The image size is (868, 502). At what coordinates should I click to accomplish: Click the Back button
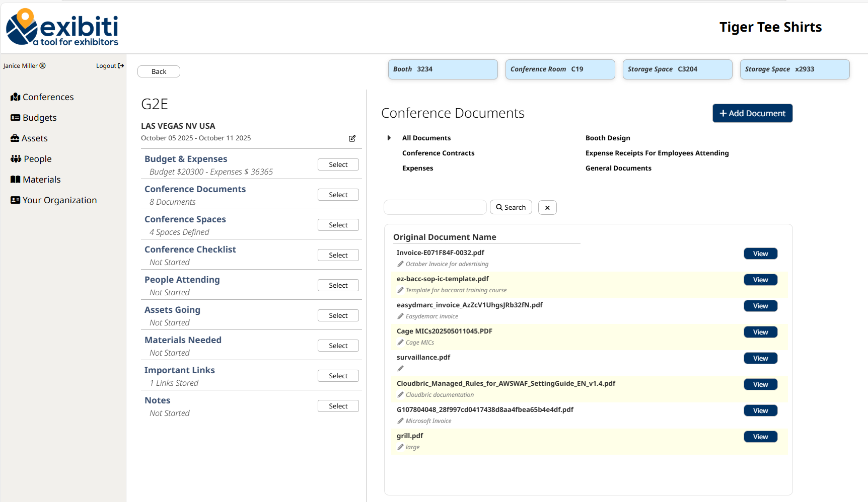(x=159, y=71)
